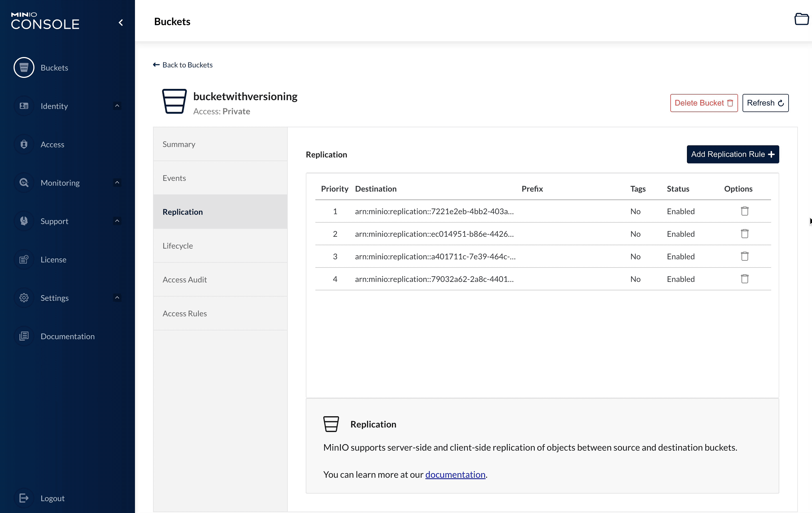The width and height of the screenshot is (812, 513).
Task: Open the Access Audit tab
Action: click(x=184, y=279)
